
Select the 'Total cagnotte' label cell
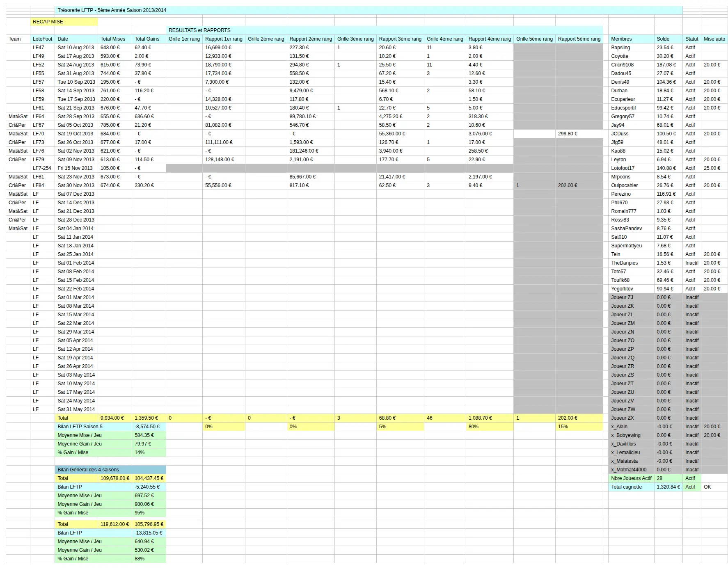(x=631, y=487)
